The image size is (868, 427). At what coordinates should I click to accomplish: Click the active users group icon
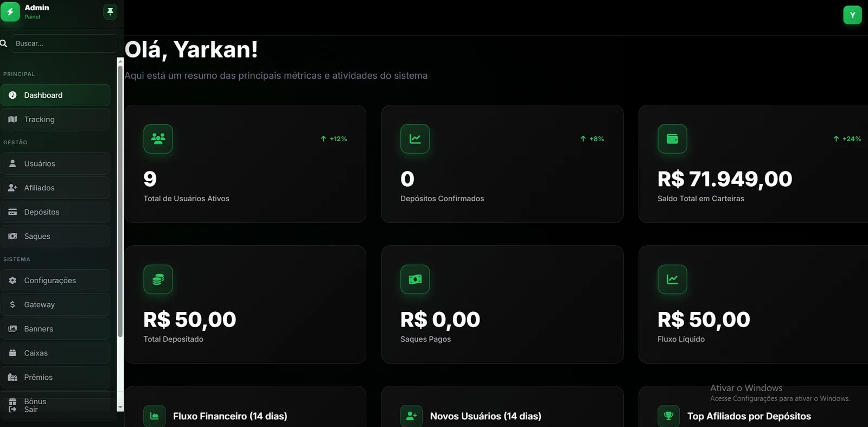click(158, 139)
